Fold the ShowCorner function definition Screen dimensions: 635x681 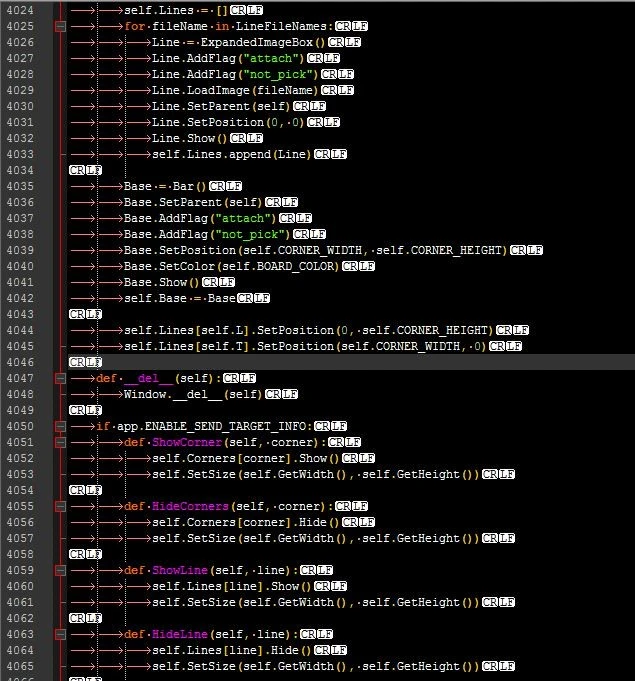point(60,443)
